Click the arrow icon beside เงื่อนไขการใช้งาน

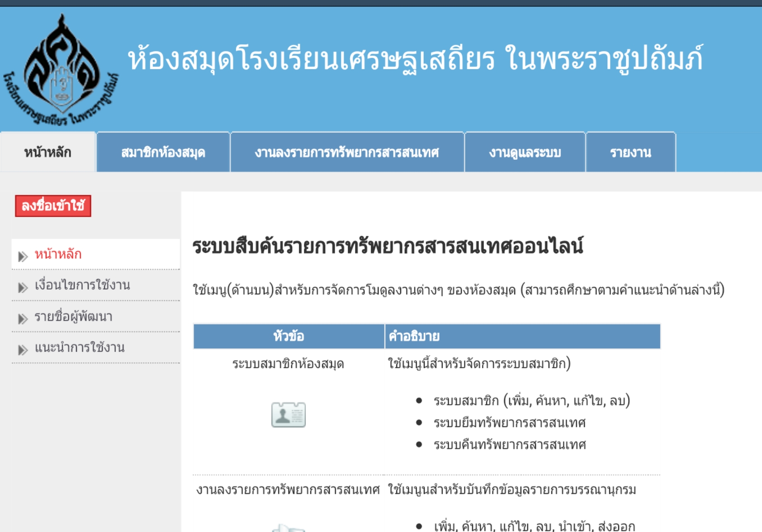[23, 287]
